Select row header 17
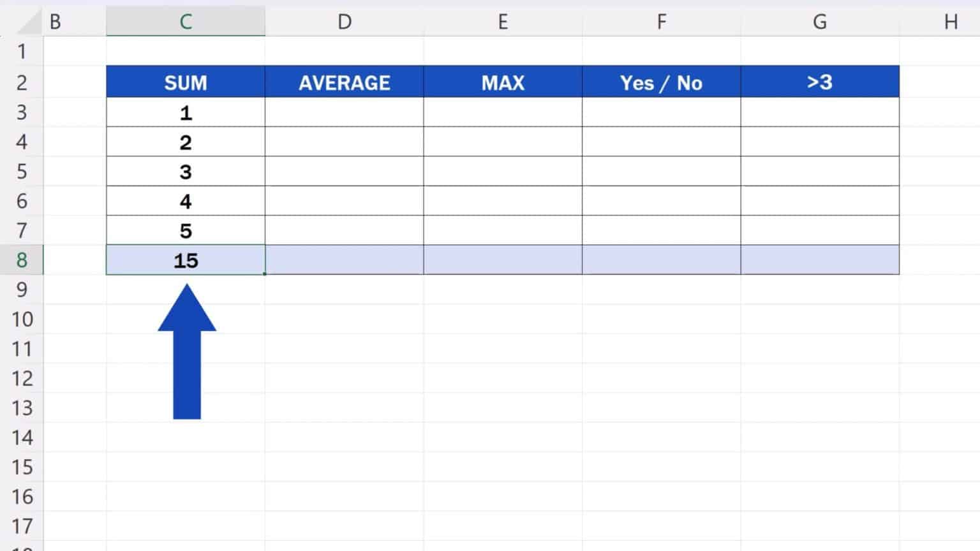The width and height of the screenshot is (980, 551). pyautogui.click(x=22, y=526)
